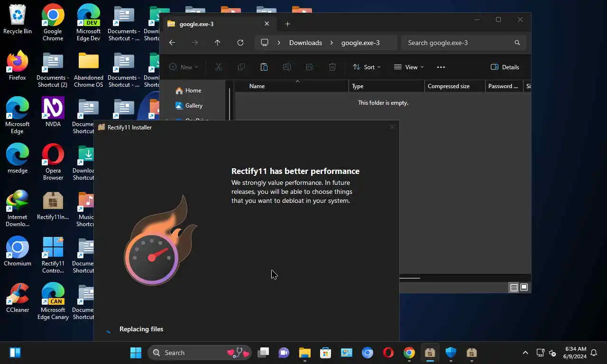Open Rectify11 Control Center shortcut

point(53,255)
